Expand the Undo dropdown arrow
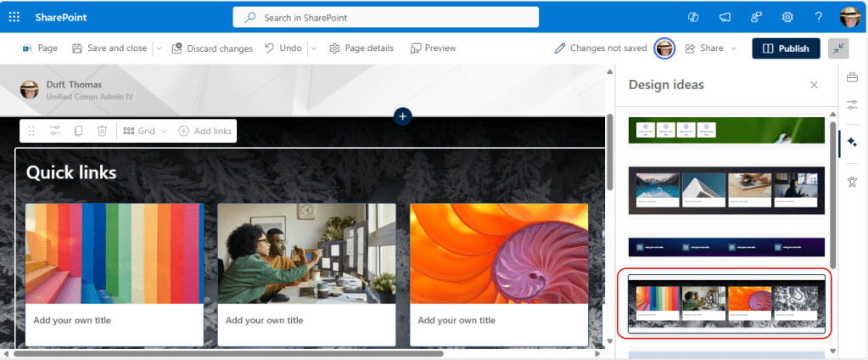The width and height of the screenshot is (868, 360). (x=313, y=48)
